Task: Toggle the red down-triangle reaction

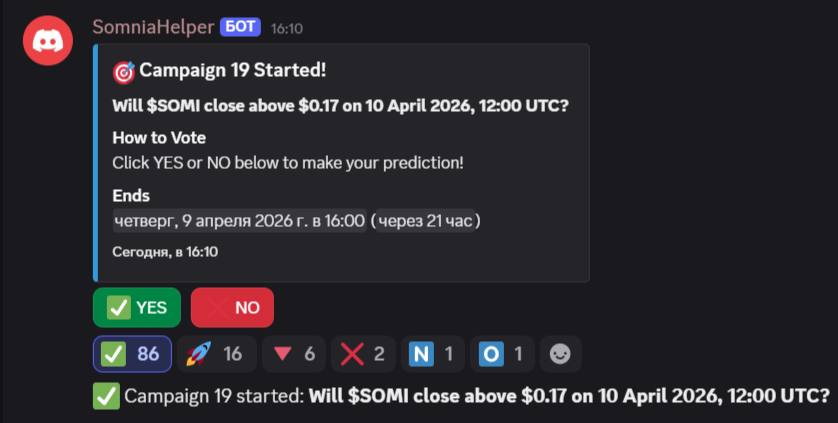Action: point(294,353)
